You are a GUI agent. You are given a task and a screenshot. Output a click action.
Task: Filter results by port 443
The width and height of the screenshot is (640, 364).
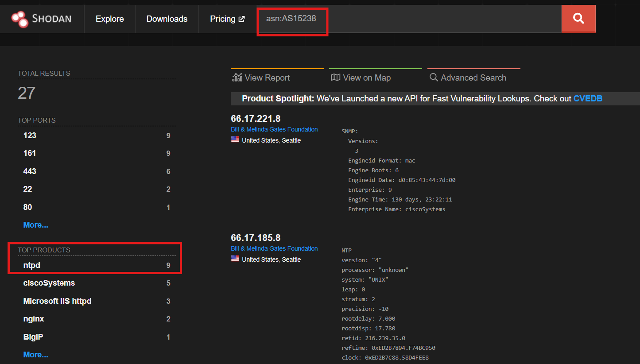(x=31, y=171)
